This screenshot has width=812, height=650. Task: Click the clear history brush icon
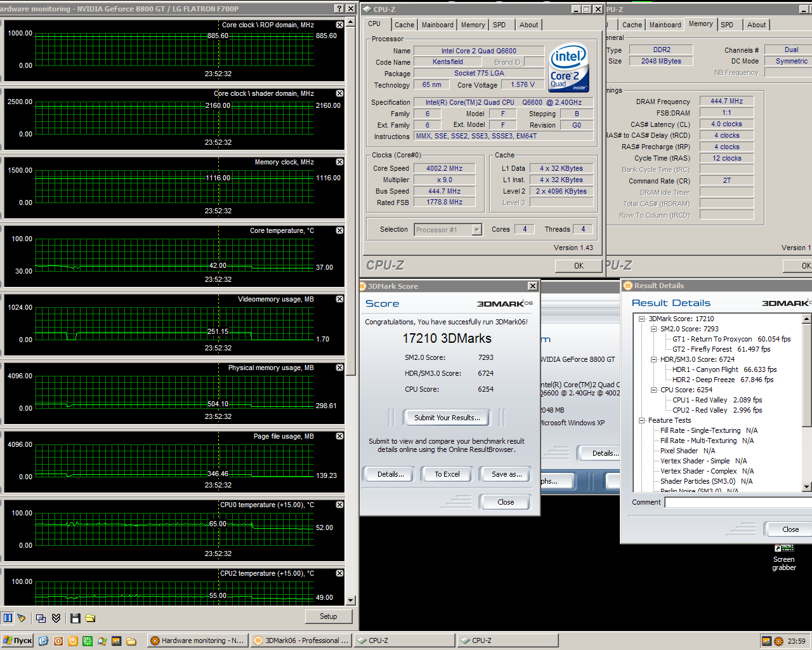[22, 618]
